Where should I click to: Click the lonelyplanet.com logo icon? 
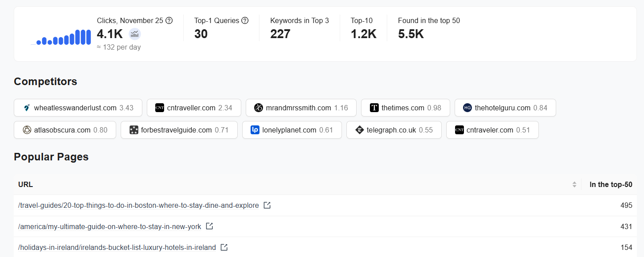pyautogui.click(x=255, y=130)
